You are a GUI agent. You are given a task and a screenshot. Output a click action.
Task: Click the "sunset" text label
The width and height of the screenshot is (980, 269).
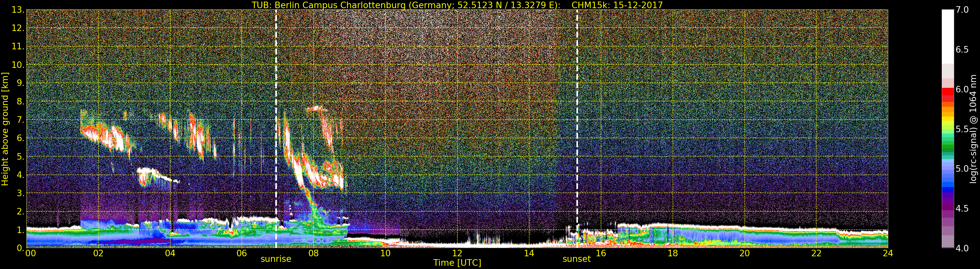point(577,259)
